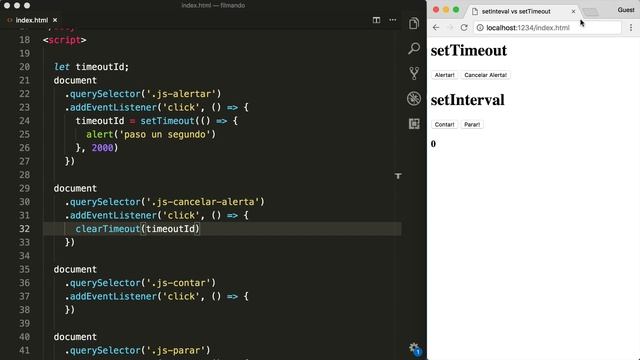Click the Chrome address bar URL
Screen dimensions: 640x360
(528, 28)
